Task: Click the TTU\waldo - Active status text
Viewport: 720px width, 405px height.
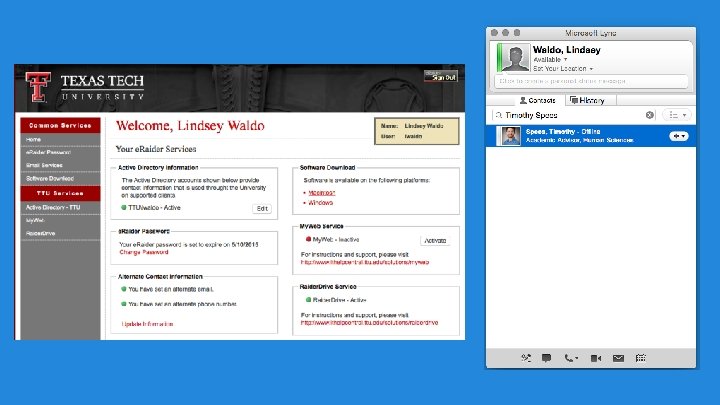Action: pos(154,208)
